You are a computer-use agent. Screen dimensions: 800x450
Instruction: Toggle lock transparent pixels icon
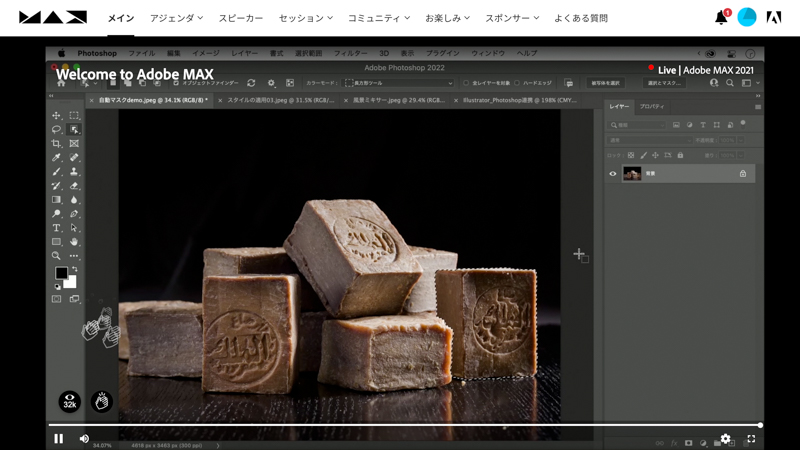tap(631, 155)
